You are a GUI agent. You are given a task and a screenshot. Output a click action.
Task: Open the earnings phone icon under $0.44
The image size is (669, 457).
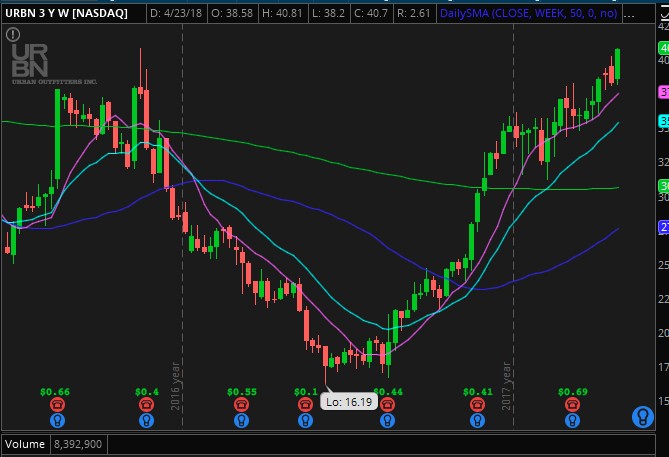pyautogui.click(x=387, y=404)
